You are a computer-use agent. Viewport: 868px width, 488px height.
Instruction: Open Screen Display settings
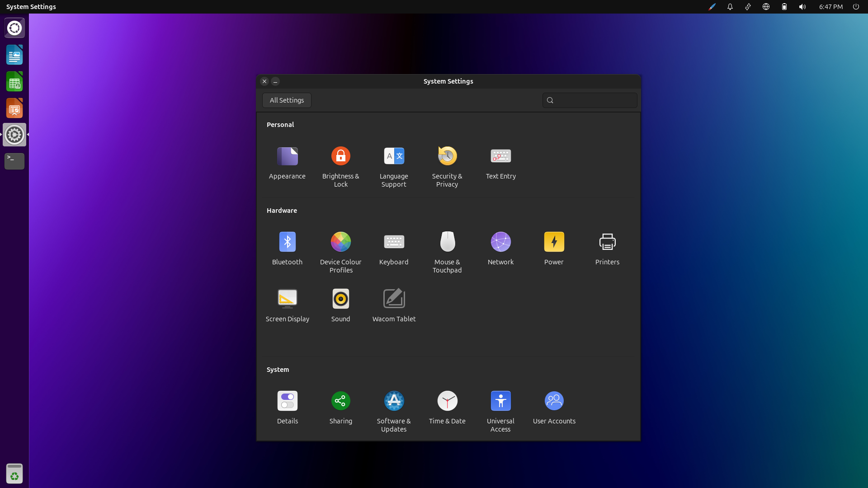[x=287, y=306]
